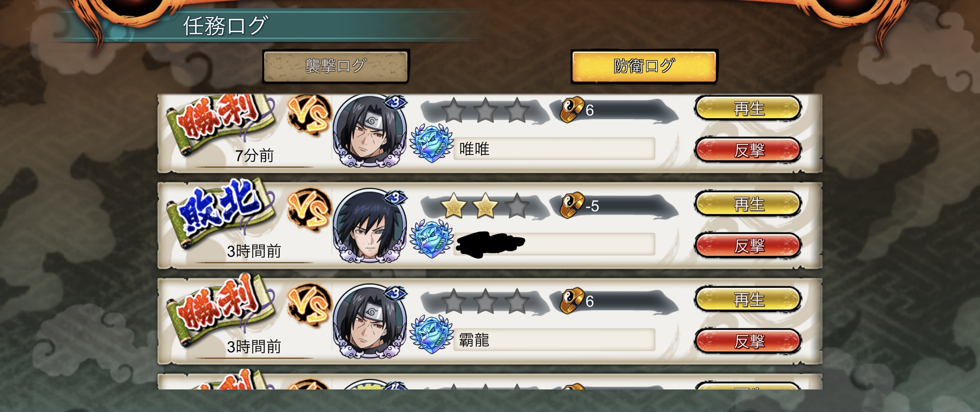980x412 pixels.
Task: Counterattack player 霸龍 with 反撃
Action: pyautogui.click(x=748, y=340)
